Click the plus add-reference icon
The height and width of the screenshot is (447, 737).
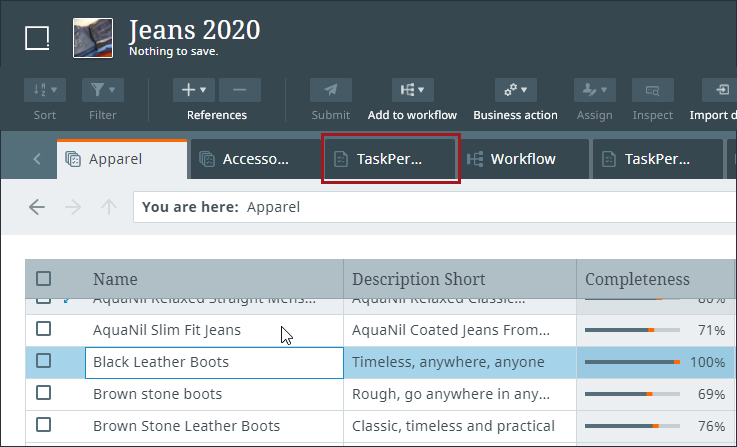pyautogui.click(x=194, y=90)
